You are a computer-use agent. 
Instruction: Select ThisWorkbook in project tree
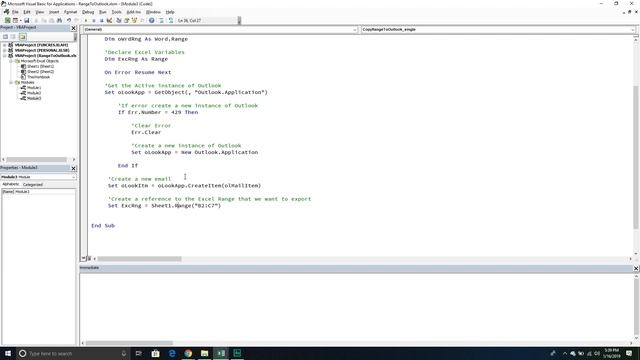coord(38,77)
